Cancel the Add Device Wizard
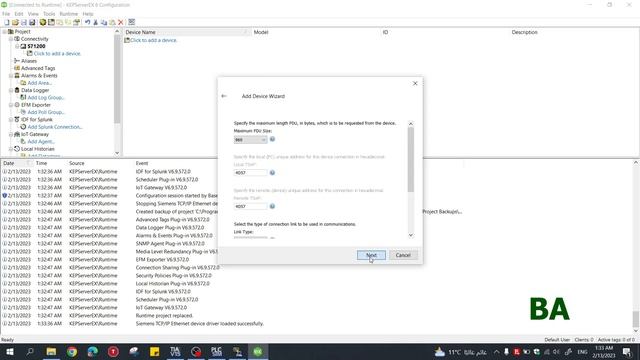Screen dimensions: 640x360 (403, 255)
